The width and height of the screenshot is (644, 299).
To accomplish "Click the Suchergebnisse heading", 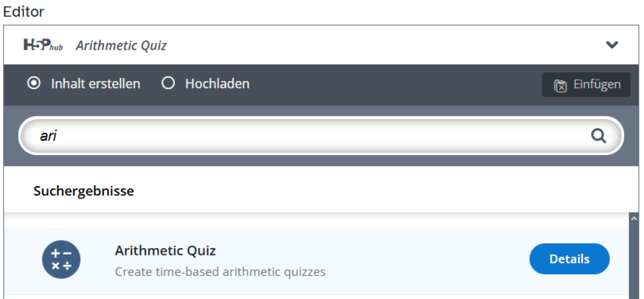I will 84,191.
